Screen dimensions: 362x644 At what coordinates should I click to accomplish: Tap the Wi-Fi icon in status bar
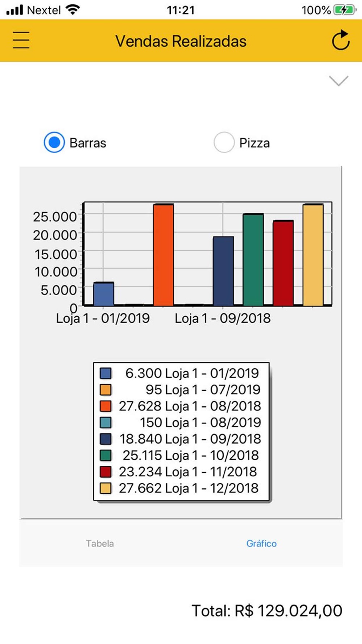[x=73, y=10]
